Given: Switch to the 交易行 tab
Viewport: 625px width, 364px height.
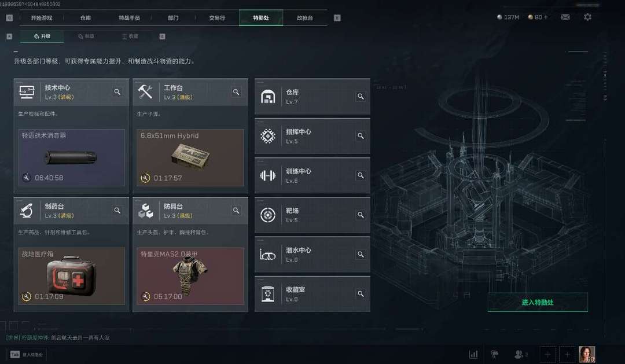Looking at the screenshot, I should coord(217,18).
